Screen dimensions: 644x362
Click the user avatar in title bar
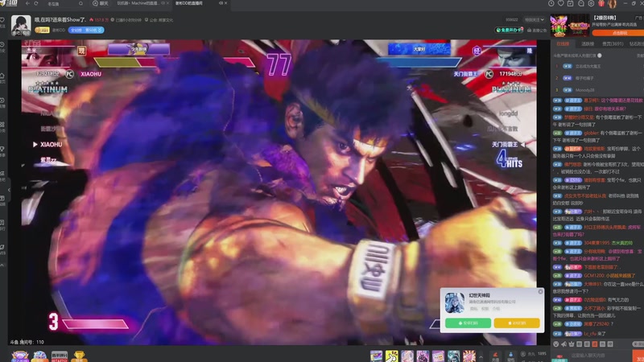point(612,4)
